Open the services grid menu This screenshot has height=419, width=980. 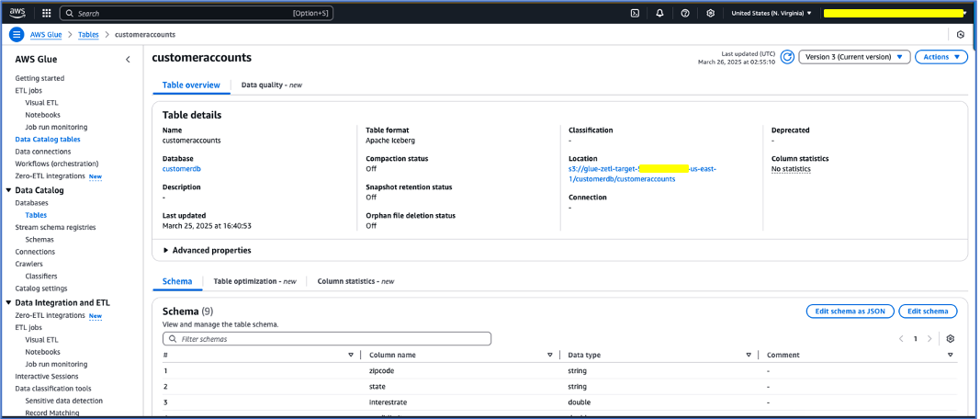click(46, 13)
